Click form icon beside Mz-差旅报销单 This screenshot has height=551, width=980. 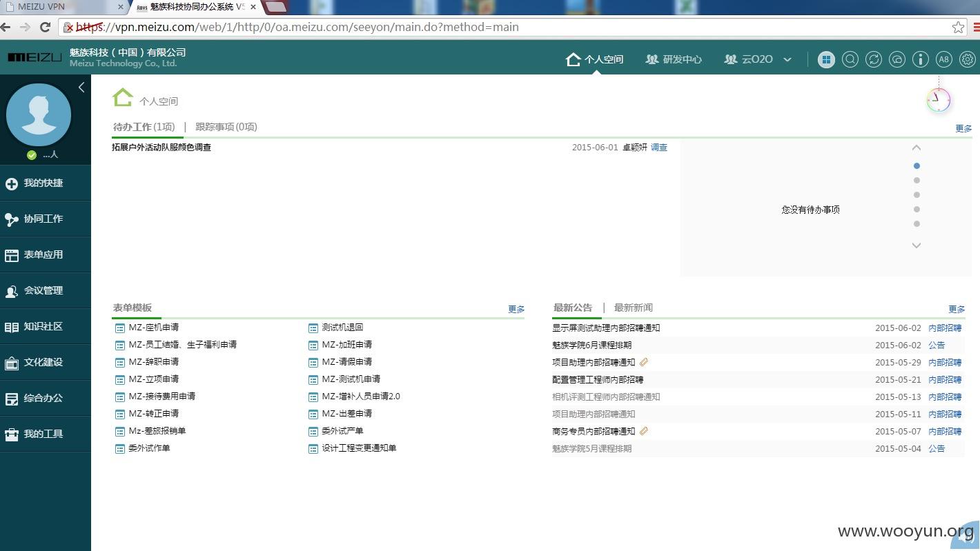click(x=120, y=432)
